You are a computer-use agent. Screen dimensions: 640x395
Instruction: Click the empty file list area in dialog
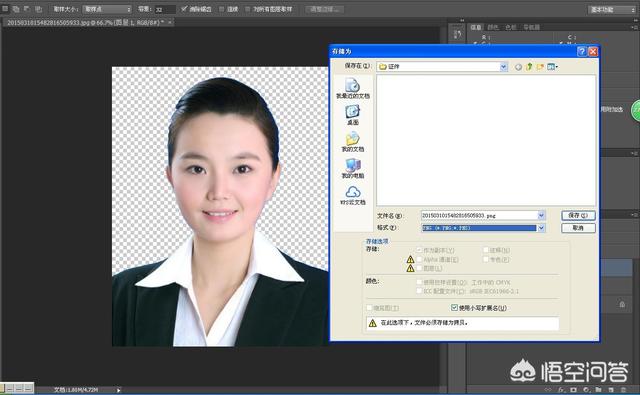(x=486, y=140)
